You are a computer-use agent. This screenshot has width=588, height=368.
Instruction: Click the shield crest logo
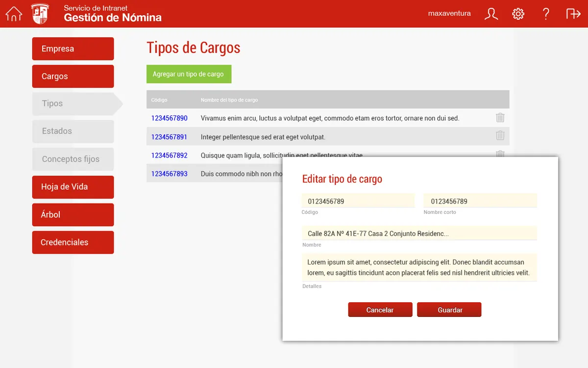(40, 13)
